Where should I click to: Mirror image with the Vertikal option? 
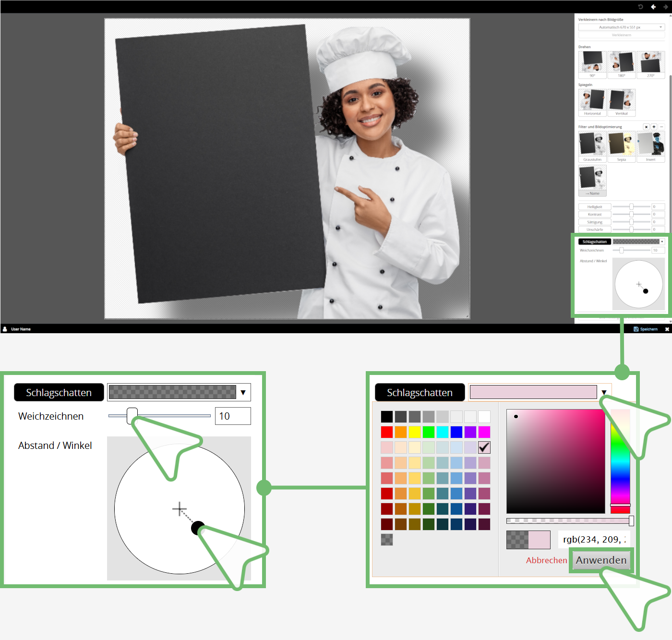tap(622, 102)
